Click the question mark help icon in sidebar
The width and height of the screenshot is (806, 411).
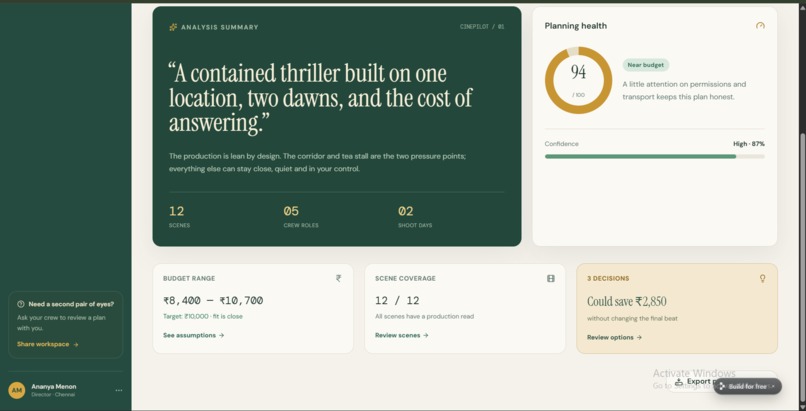[21, 304]
